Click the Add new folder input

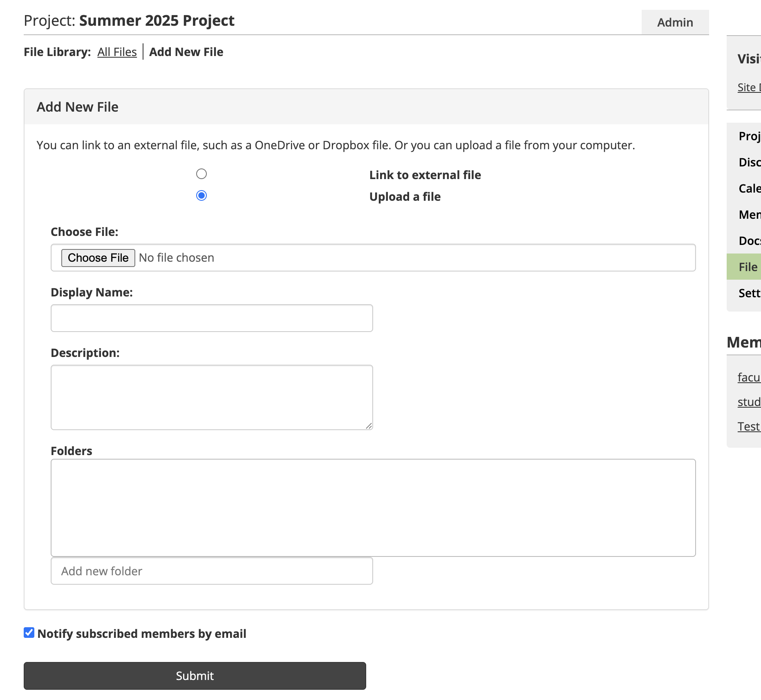coord(212,571)
